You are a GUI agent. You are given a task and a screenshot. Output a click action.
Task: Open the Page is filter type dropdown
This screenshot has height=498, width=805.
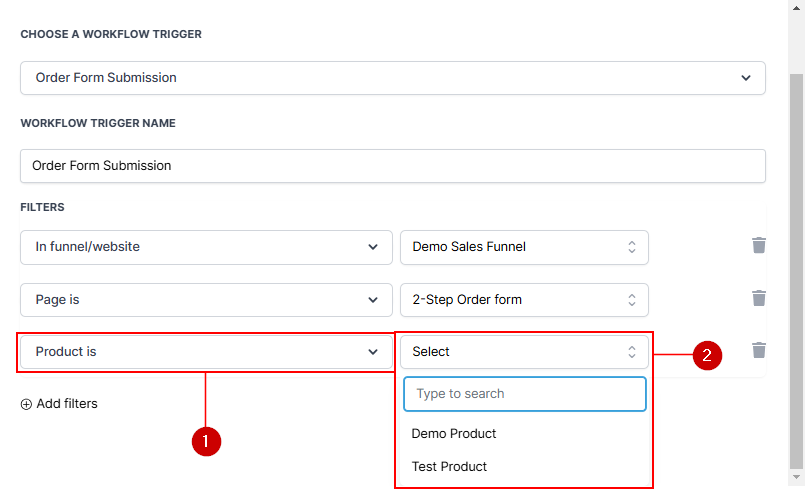[x=205, y=299]
